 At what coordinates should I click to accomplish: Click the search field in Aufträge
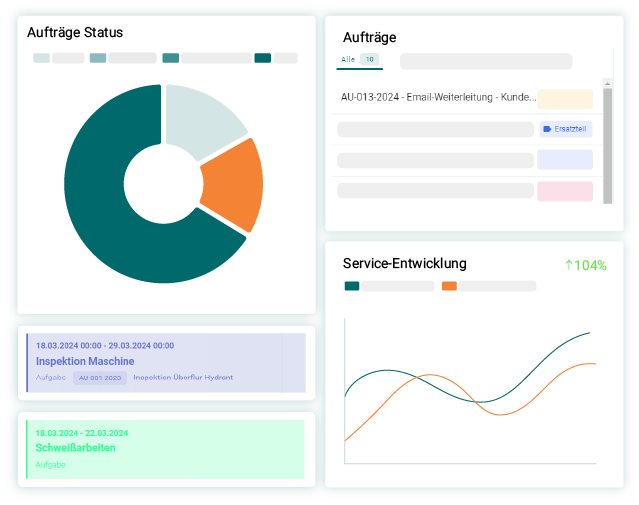(x=485, y=61)
